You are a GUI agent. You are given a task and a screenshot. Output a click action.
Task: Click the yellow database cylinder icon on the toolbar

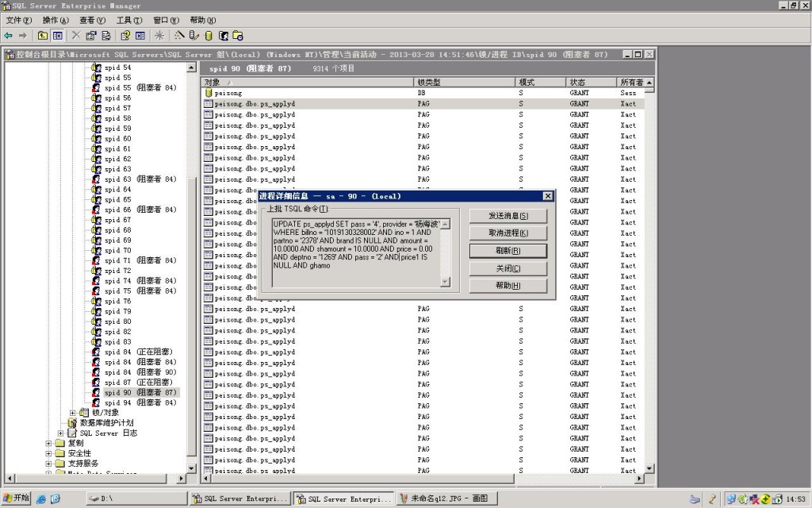pyautogui.click(x=209, y=35)
